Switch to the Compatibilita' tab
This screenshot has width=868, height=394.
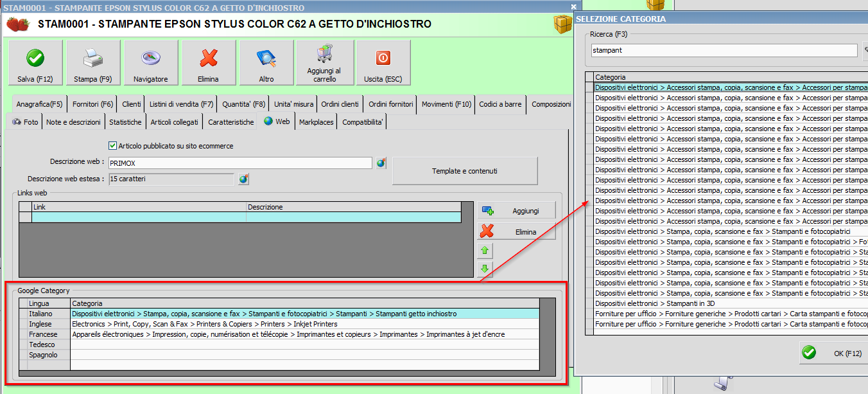point(363,121)
